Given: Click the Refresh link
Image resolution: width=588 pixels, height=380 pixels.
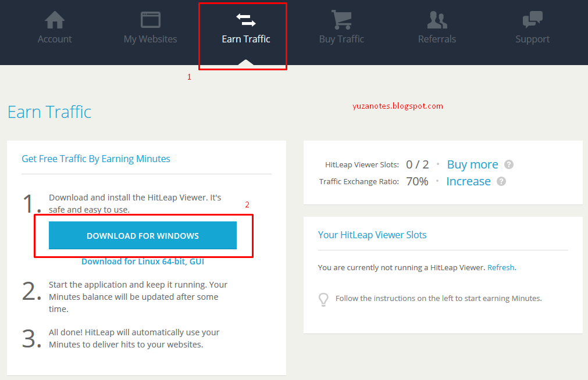Looking at the screenshot, I should click(502, 268).
